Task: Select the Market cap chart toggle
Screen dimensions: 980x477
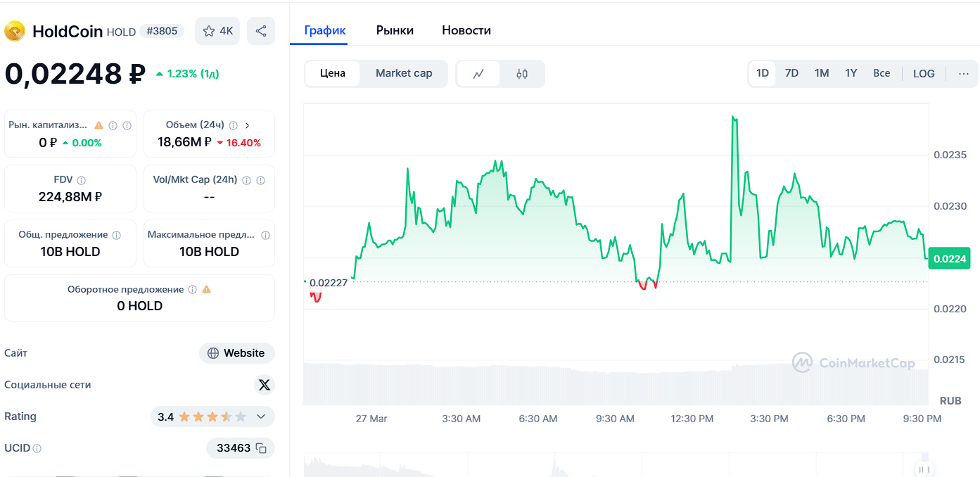Action: (404, 73)
